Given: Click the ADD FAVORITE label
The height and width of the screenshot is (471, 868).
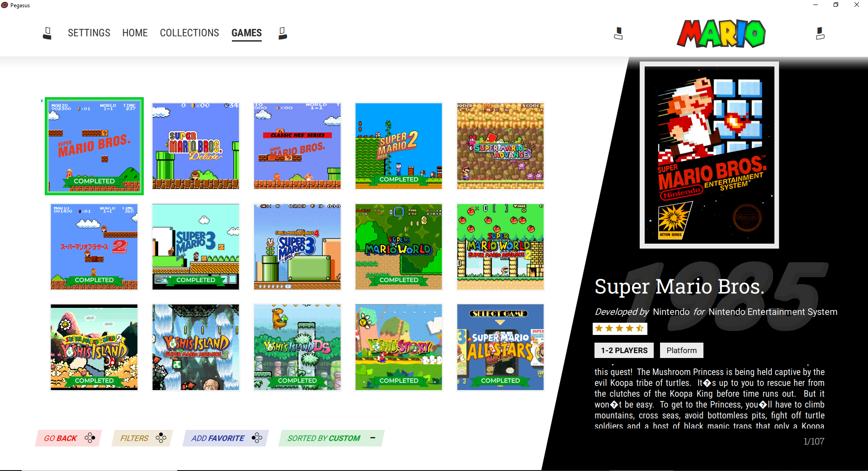Looking at the screenshot, I should [x=217, y=438].
